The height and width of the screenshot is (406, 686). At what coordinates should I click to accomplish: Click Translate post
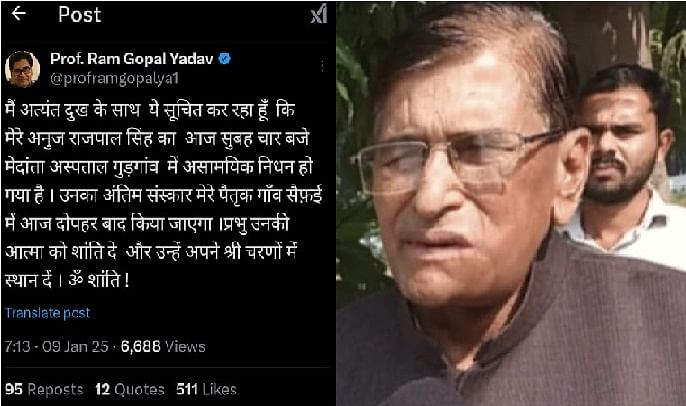click(48, 313)
